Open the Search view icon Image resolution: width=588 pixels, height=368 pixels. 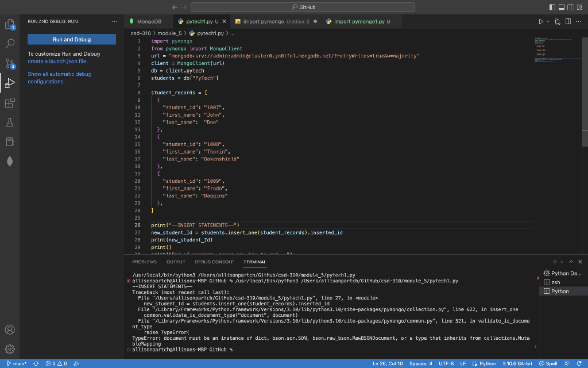(x=9, y=44)
